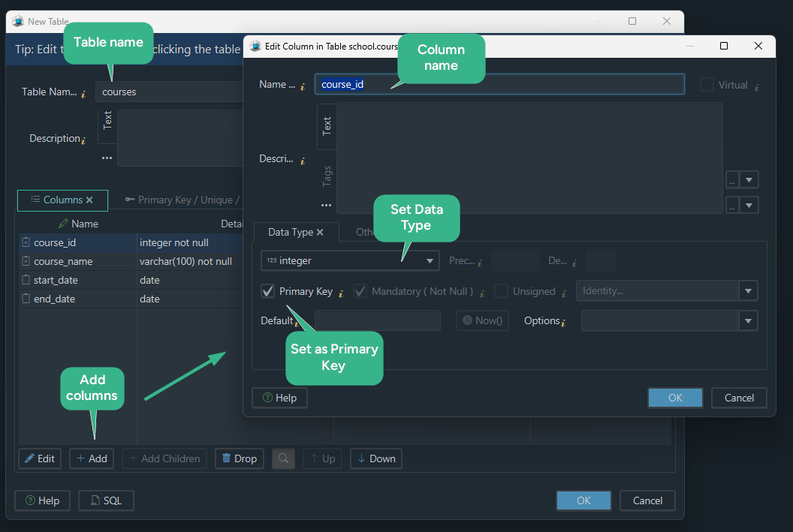
Task: Select the 'start_date' column name
Action: pos(56,281)
